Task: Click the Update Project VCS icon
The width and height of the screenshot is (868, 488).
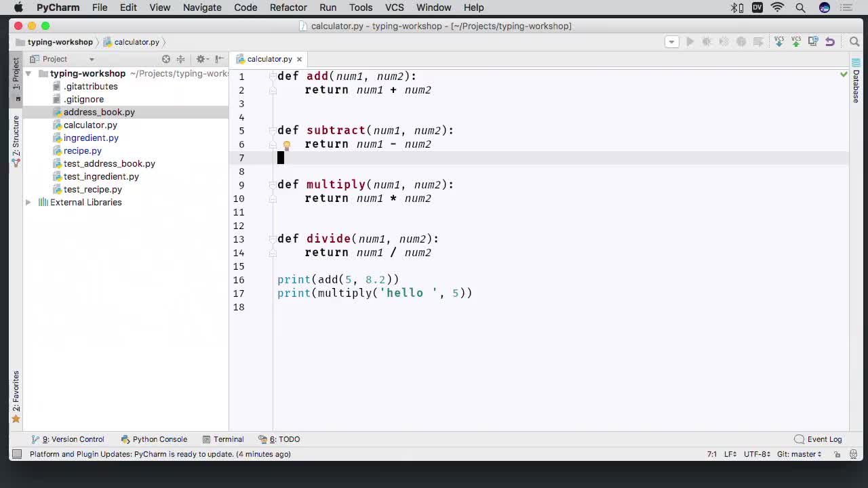Action: coord(778,42)
